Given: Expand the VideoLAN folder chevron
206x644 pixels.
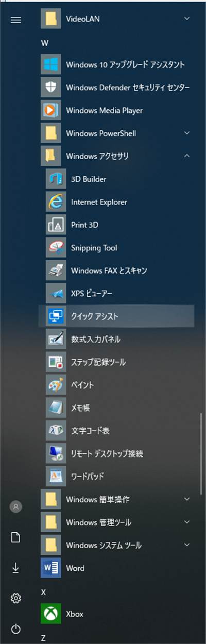Looking at the screenshot, I should tap(187, 19).
